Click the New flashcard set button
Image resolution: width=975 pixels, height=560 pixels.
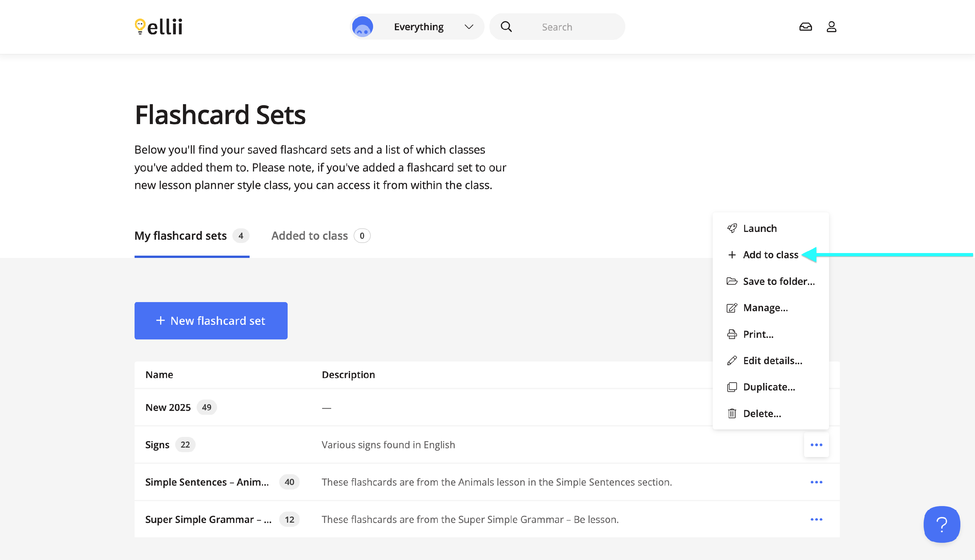(x=211, y=321)
